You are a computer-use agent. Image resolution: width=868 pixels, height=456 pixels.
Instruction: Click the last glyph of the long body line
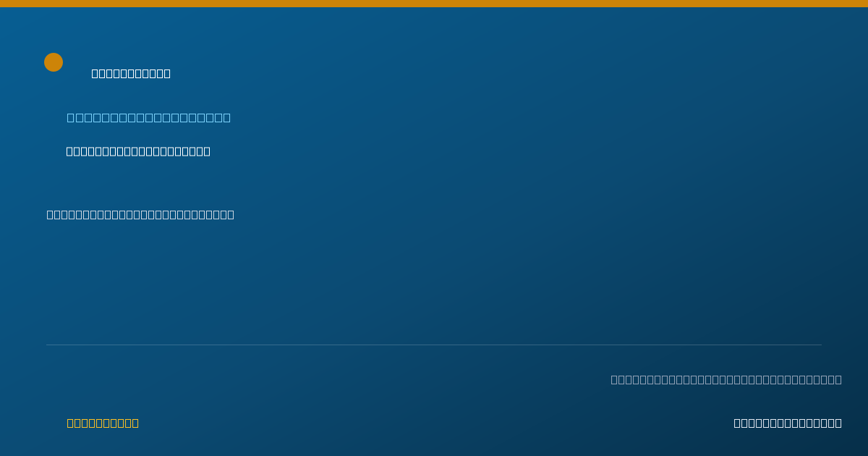tap(231, 214)
